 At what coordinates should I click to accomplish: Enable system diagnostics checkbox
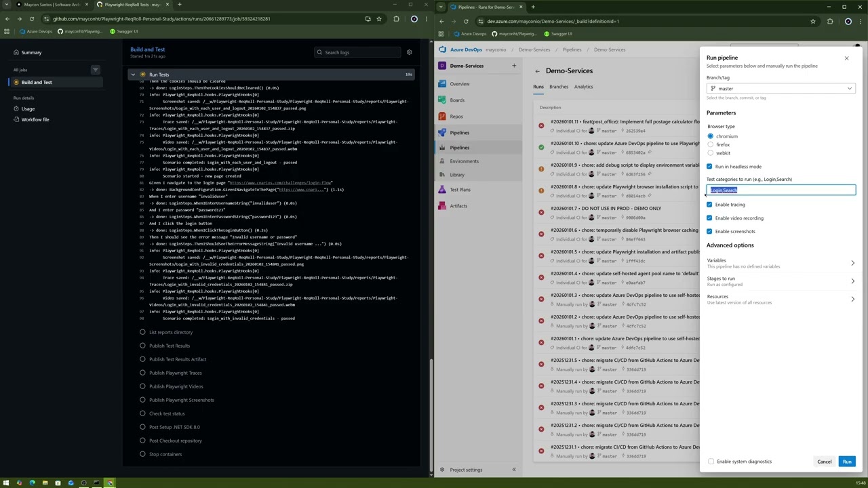coord(711,462)
